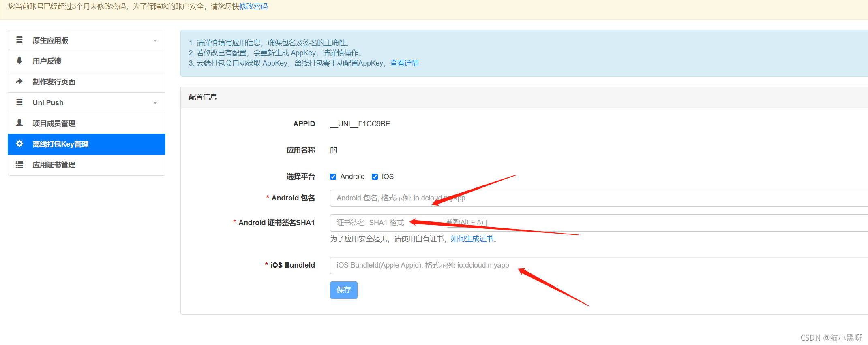Focus the Android 证书签名SHA1 input field
This screenshot has width=868, height=345.
[599, 223]
